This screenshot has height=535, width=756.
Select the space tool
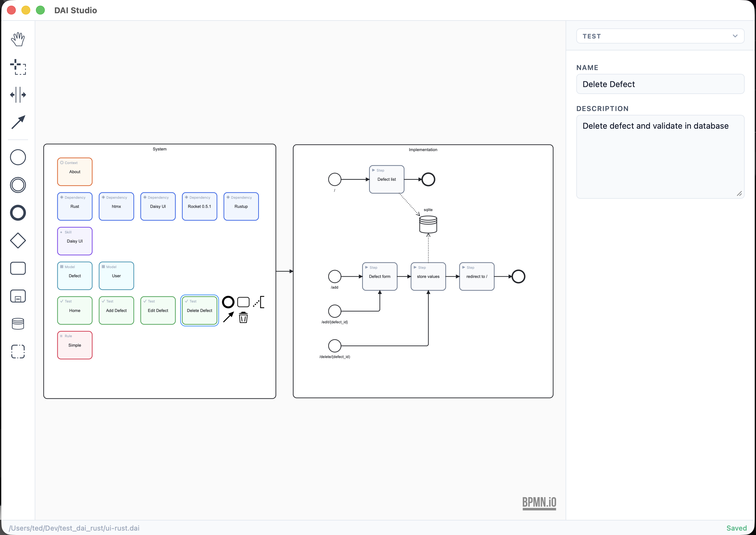point(18,95)
